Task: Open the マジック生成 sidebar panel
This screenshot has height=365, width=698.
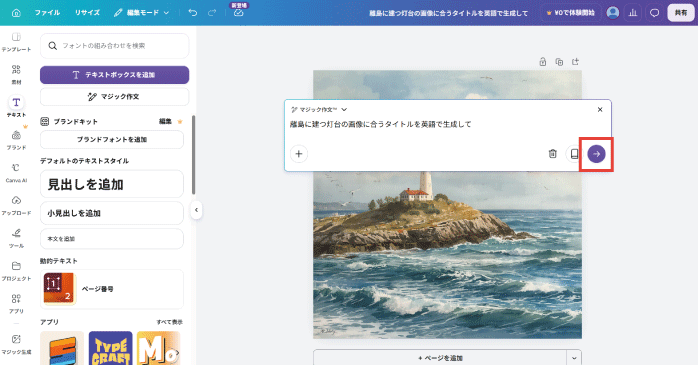Action: 16,344
